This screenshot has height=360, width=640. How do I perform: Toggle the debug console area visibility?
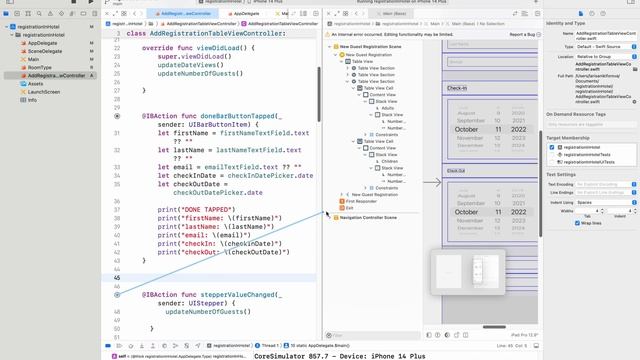point(536,346)
